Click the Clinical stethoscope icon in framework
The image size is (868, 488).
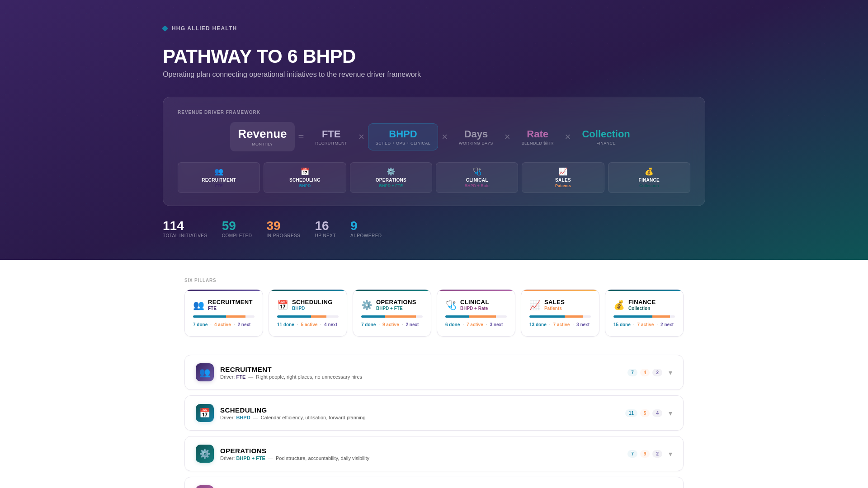pos(477,172)
